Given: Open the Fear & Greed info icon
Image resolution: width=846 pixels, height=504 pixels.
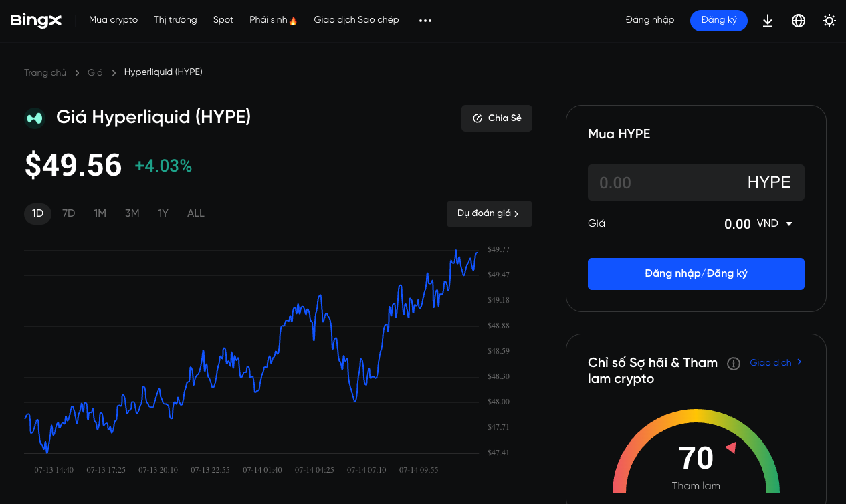Looking at the screenshot, I should tap(733, 364).
